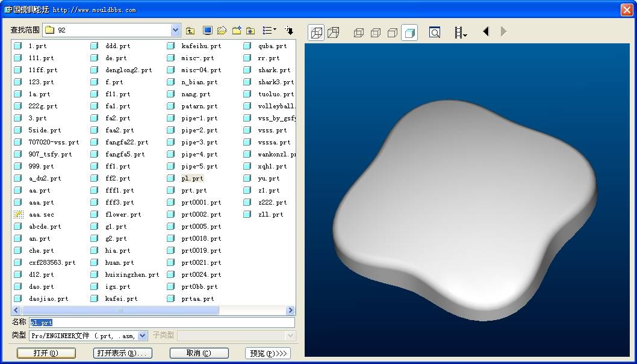Select file p1.prt

pyautogui.click(x=192, y=179)
